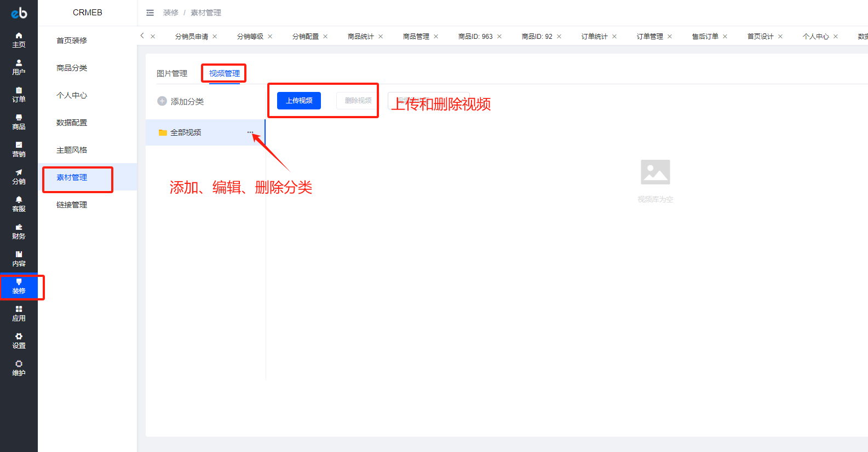The height and width of the screenshot is (452, 868).
Task: Open 订单 orders sidebar icon
Action: 19,91
